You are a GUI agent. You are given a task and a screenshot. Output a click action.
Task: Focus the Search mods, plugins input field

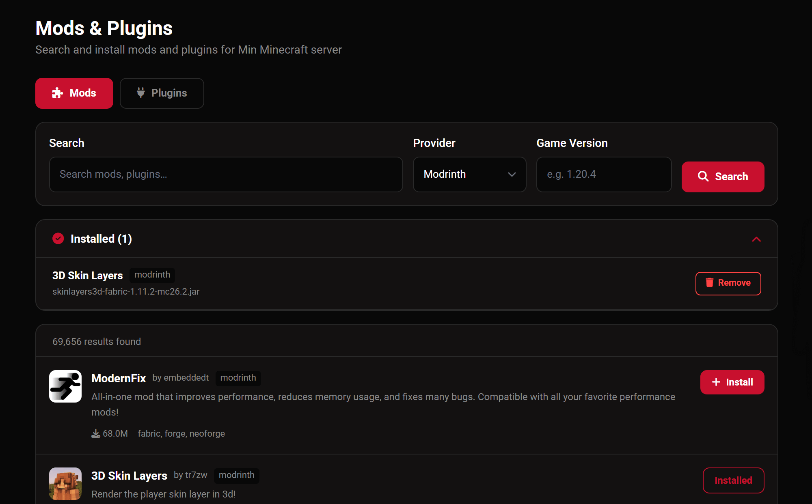pos(226,174)
